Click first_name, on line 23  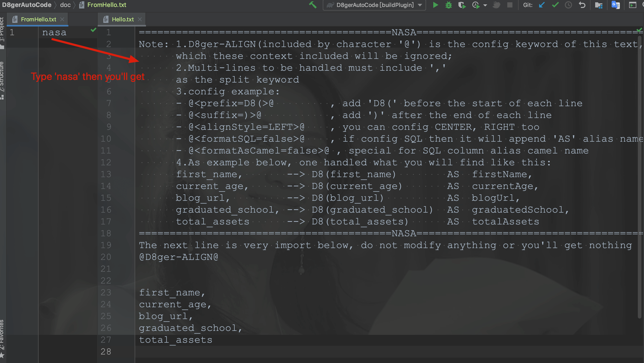[172, 293]
